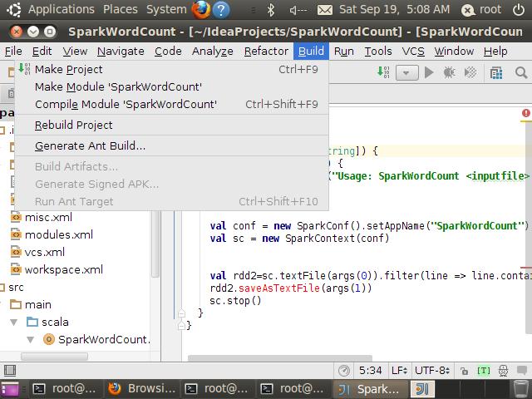Select src folder in tree
The width and height of the screenshot is (532, 399).
click(16, 288)
